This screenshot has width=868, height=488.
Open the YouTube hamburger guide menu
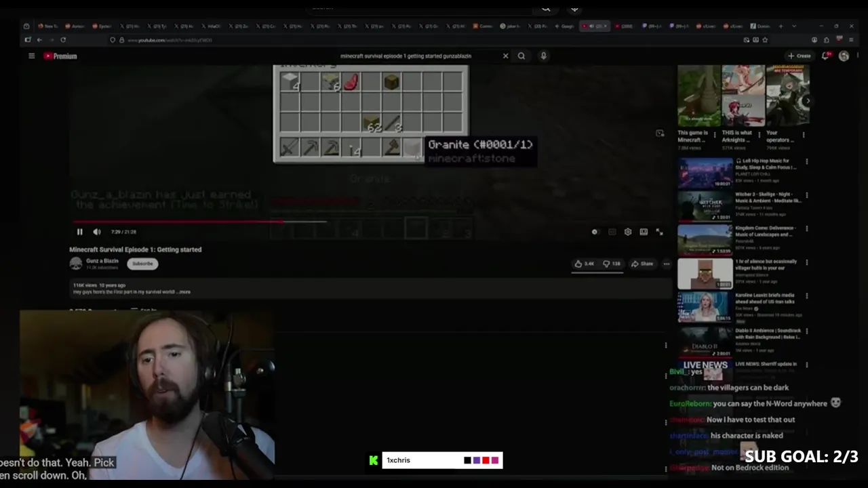(31, 56)
